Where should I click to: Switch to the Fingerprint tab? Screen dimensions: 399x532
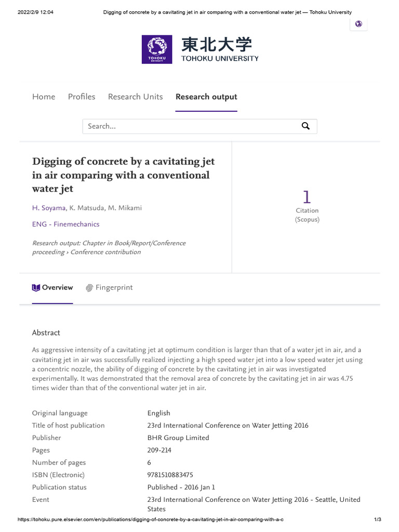109,288
